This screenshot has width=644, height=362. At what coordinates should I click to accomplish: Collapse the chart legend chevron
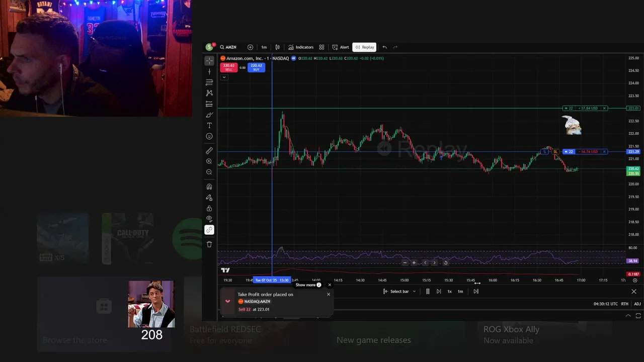pos(224,77)
